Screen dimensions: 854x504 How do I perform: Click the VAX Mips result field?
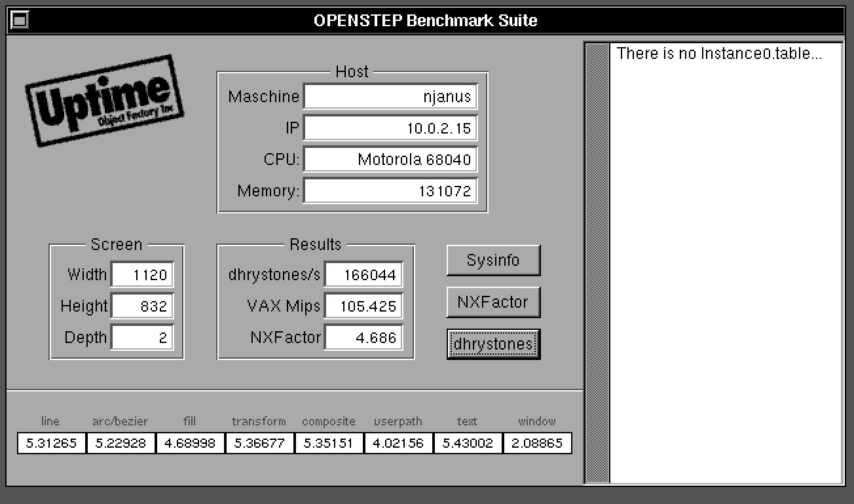(x=363, y=306)
